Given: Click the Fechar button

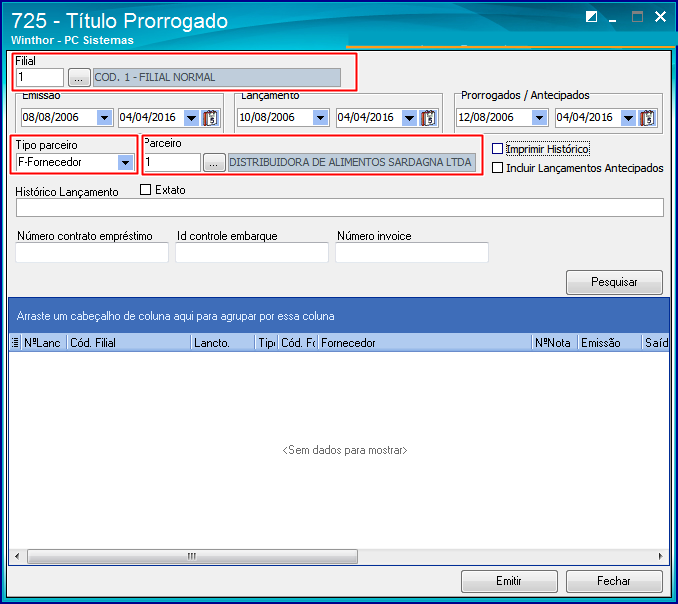Looking at the screenshot, I should coord(614,581).
